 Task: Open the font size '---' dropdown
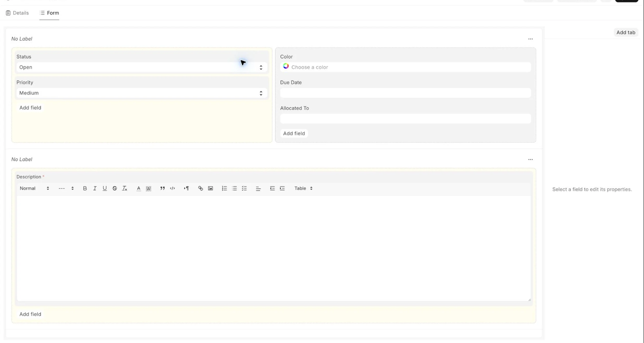[x=66, y=188]
